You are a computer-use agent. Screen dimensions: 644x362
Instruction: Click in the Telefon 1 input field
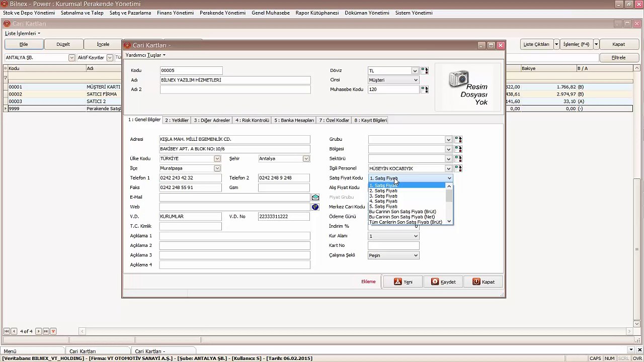point(191,178)
